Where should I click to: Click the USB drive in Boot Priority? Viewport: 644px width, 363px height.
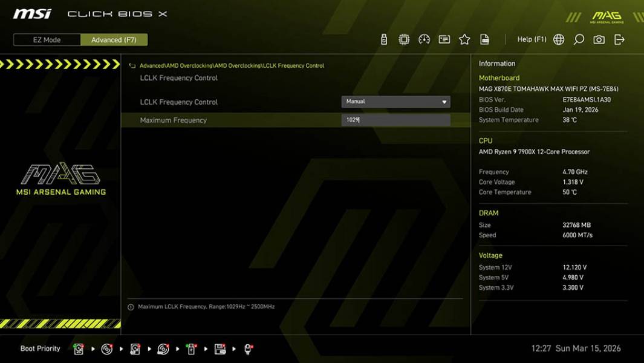click(x=190, y=348)
